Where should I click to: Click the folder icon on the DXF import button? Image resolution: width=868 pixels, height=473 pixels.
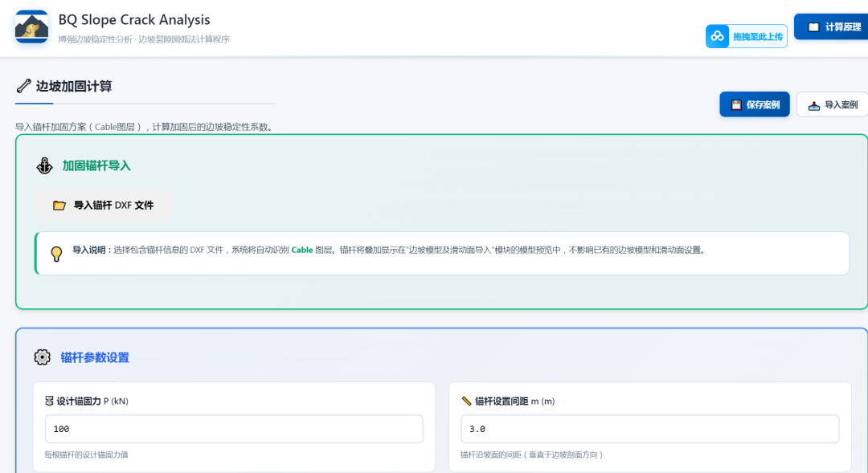click(59, 206)
